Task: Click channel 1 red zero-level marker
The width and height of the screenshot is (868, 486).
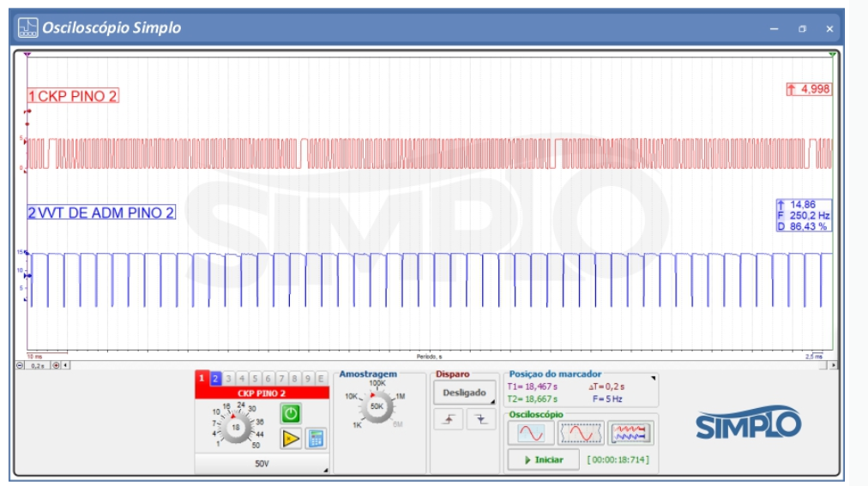Action: pyautogui.click(x=25, y=171)
